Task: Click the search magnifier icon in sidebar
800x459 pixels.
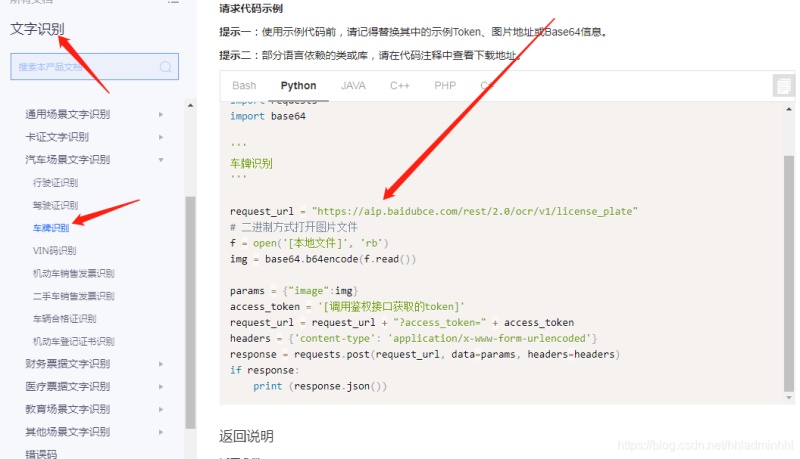Action: pos(166,67)
